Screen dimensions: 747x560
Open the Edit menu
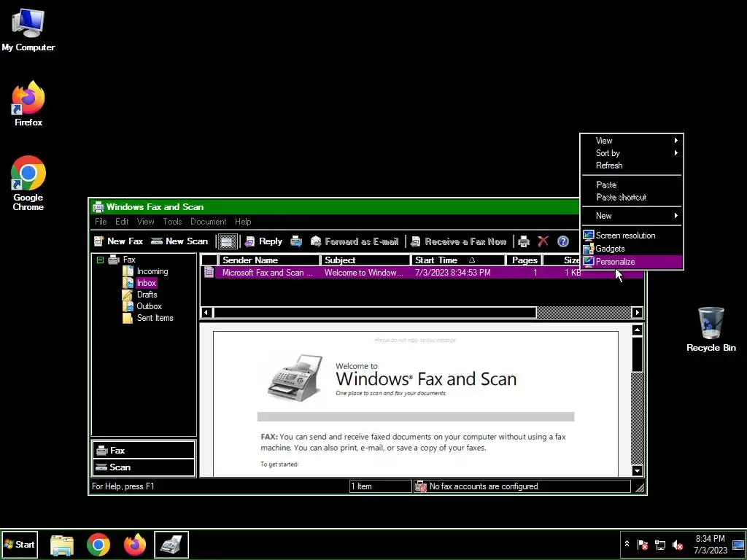point(122,222)
